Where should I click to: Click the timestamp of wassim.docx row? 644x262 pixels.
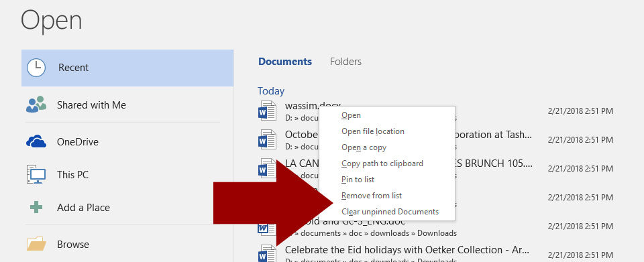coord(580,111)
